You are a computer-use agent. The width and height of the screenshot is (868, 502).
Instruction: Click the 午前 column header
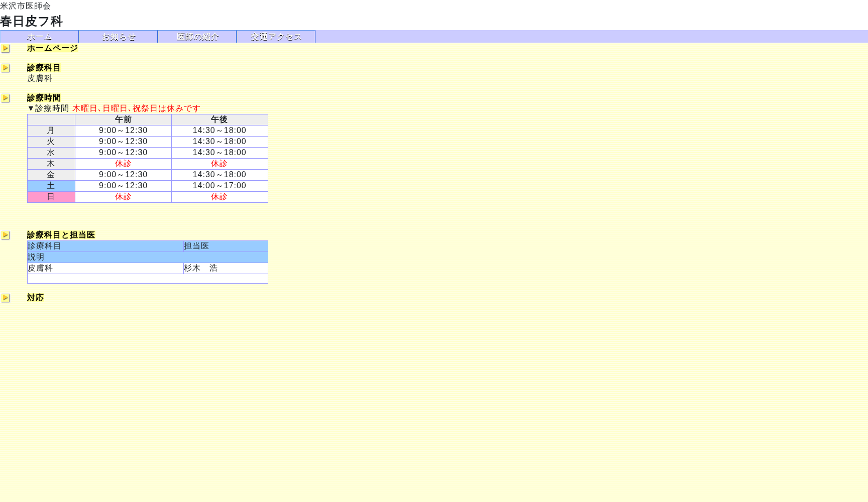pyautogui.click(x=123, y=119)
